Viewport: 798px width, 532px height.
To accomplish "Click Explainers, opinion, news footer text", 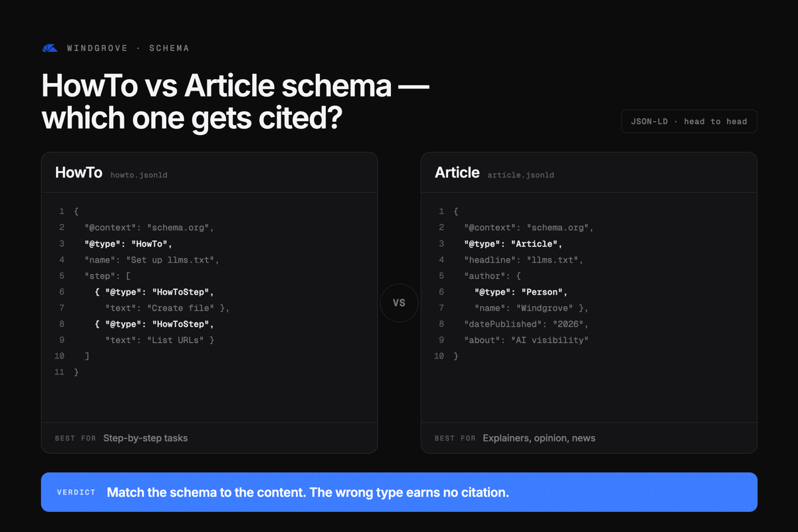I will [539, 438].
